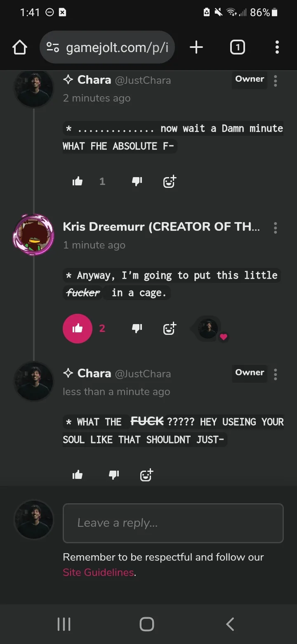The height and width of the screenshot is (644, 297).
Task: Add reaction to Chara's first comment
Action: [169, 181]
